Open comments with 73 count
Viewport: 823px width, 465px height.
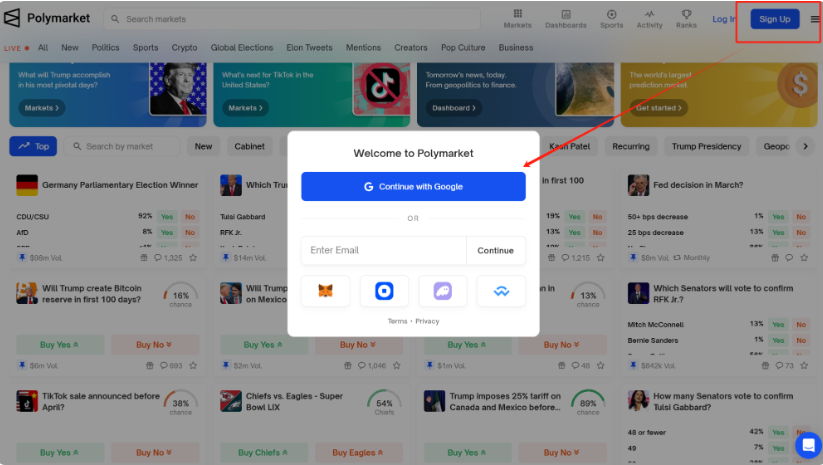click(x=785, y=365)
